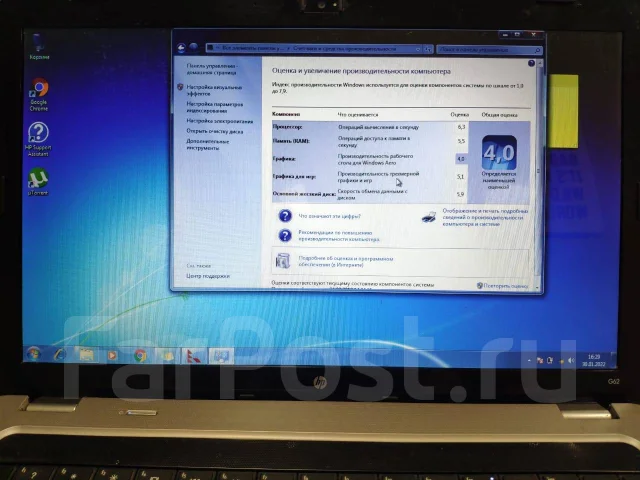Click the search magnifier icon
Viewport: 640px width, 480px height.
coord(537,50)
